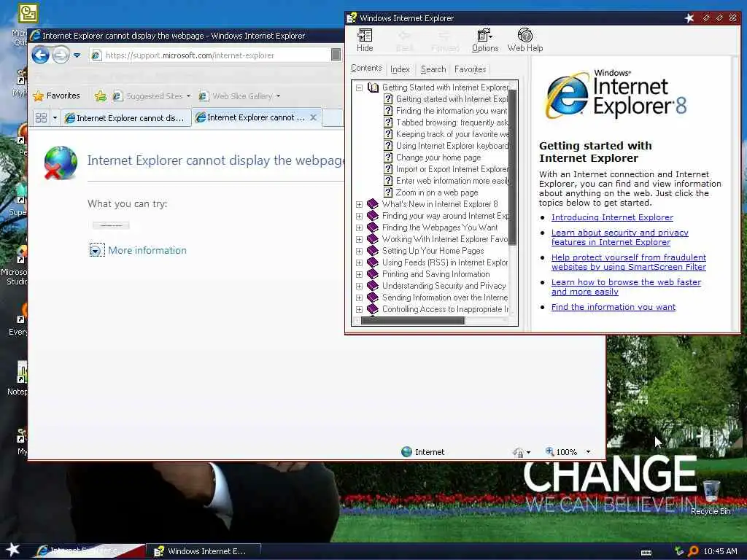Viewport: 747px width, 560px height.
Task: Click the help tree vertical scrollbar
Action: click(513, 167)
